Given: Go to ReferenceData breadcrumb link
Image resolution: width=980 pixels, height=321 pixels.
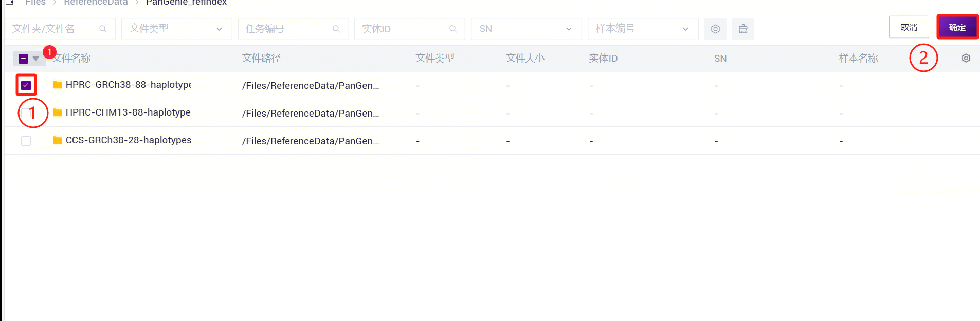Looking at the screenshot, I should coord(96,3).
